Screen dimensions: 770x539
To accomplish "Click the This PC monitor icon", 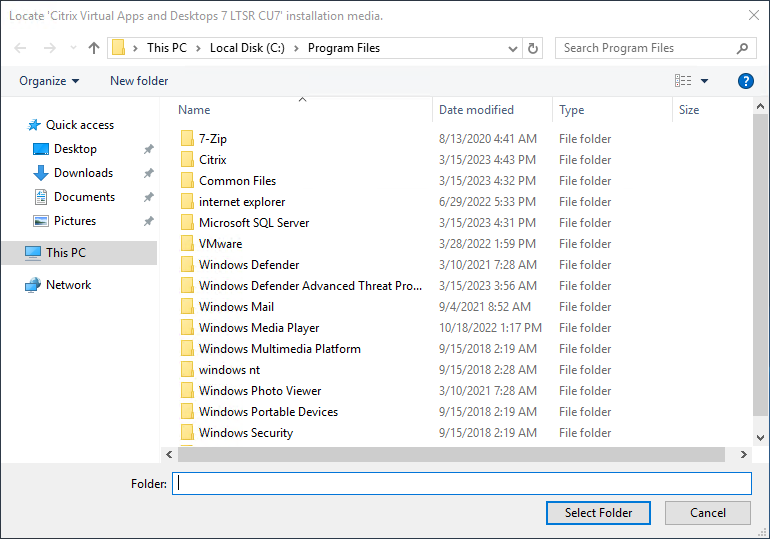I will point(33,253).
